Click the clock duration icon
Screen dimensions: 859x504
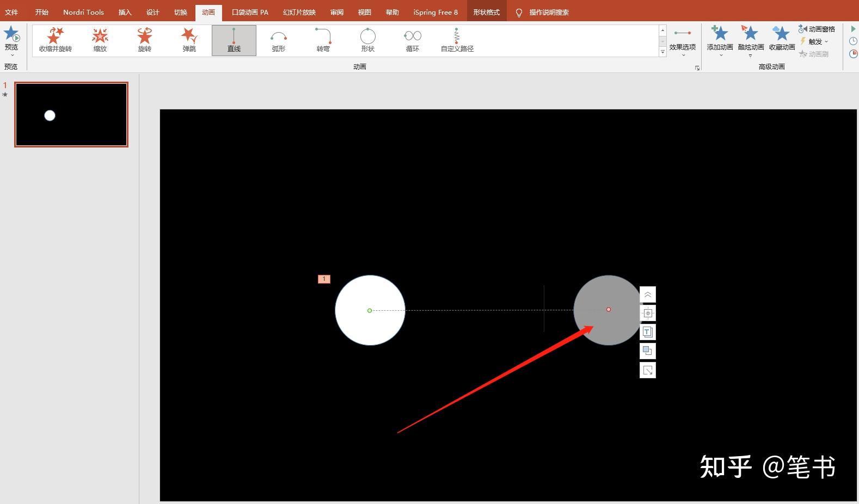click(x=853, y=41)
